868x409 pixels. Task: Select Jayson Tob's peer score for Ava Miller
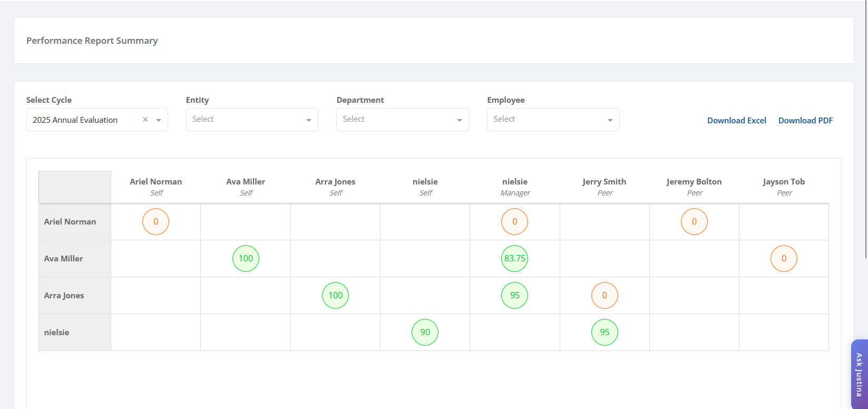pyautogui.click(x=784, y=258)
